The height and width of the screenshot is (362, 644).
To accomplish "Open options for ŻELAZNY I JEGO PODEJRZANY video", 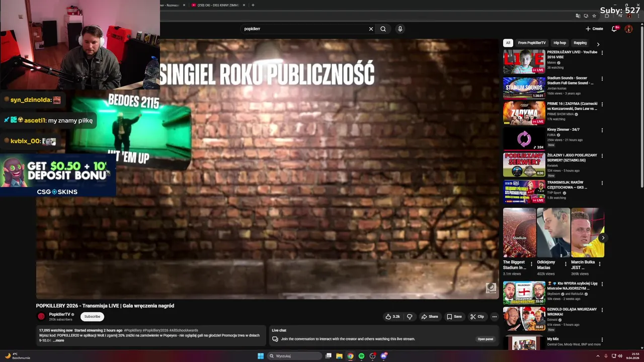I will (602, 156).
